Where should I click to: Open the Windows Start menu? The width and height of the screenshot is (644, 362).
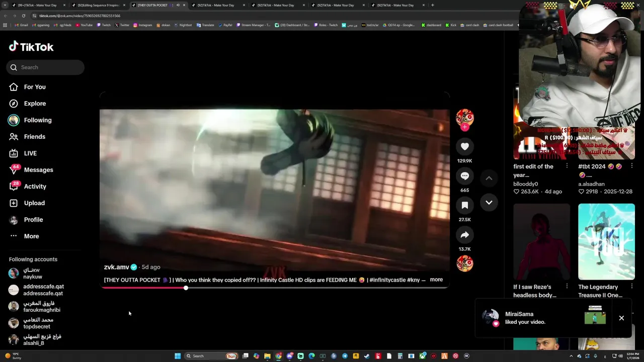tap(178, 356)
